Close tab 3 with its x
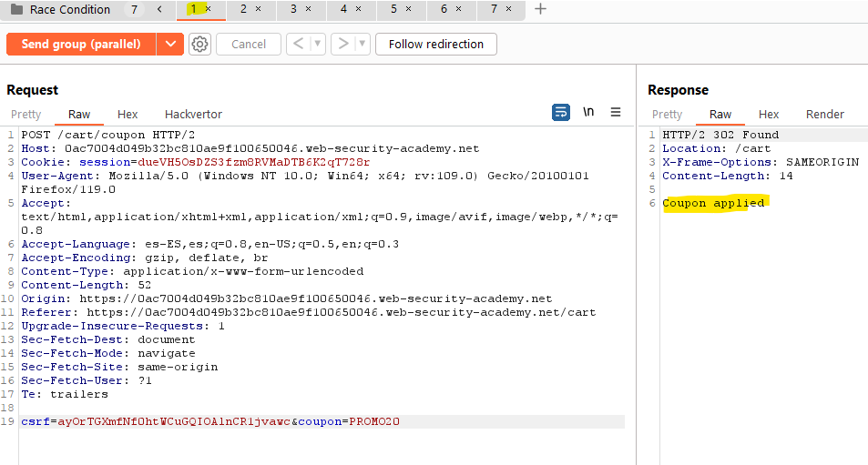Image resolution: width=868 pixels, height=465 pixels. pyautogui.click(x=309, y=9)
